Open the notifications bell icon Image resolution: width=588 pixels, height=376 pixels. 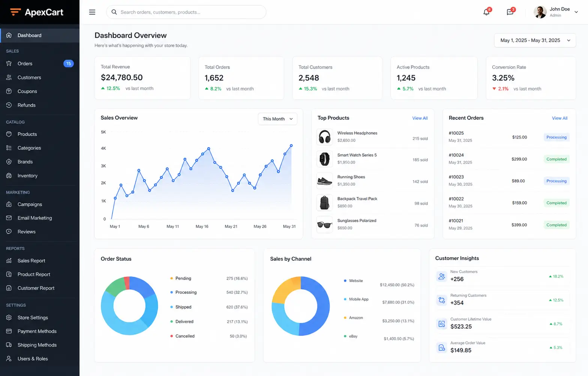[x=486, y=12]
